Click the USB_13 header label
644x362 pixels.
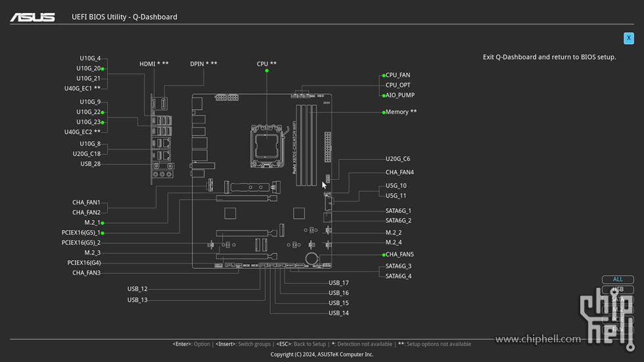(137, 300)
